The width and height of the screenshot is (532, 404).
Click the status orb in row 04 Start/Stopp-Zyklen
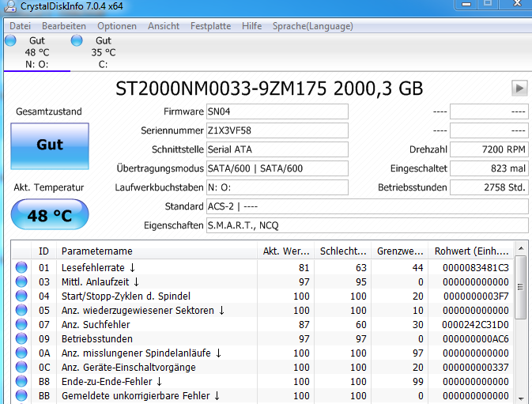(21, 296)
